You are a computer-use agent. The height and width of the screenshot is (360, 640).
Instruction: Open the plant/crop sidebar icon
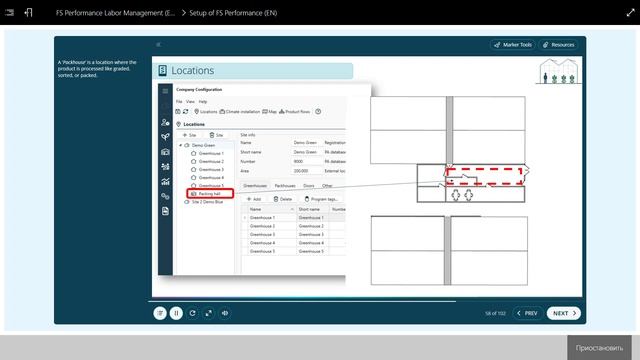coord(165,137)
